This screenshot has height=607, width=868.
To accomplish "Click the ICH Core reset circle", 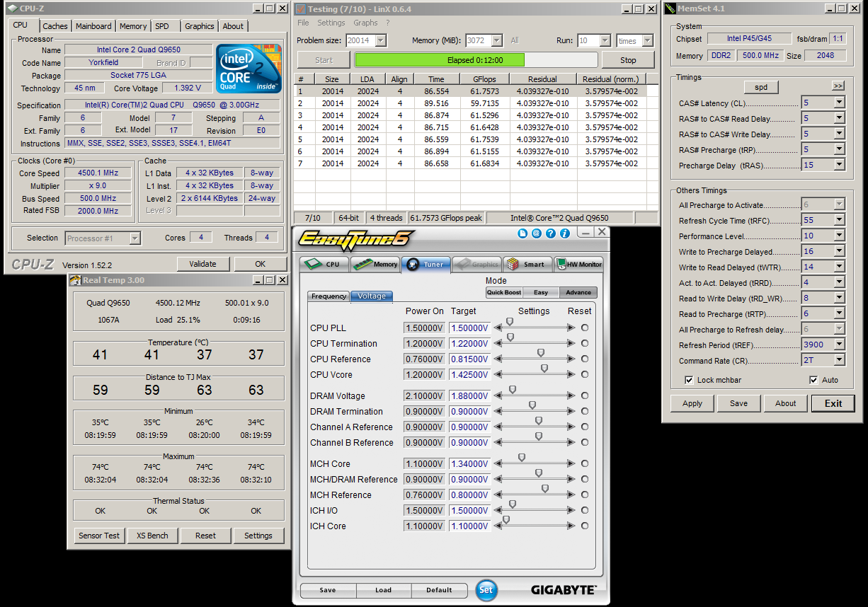I will click(x=585, y=526).
